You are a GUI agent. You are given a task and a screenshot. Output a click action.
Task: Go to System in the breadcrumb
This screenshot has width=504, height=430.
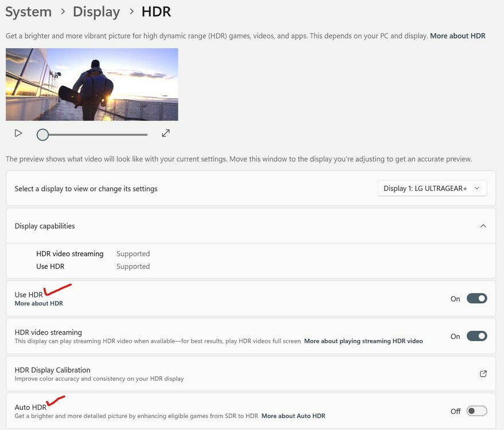pyautogui.click(x=28, y=11)
